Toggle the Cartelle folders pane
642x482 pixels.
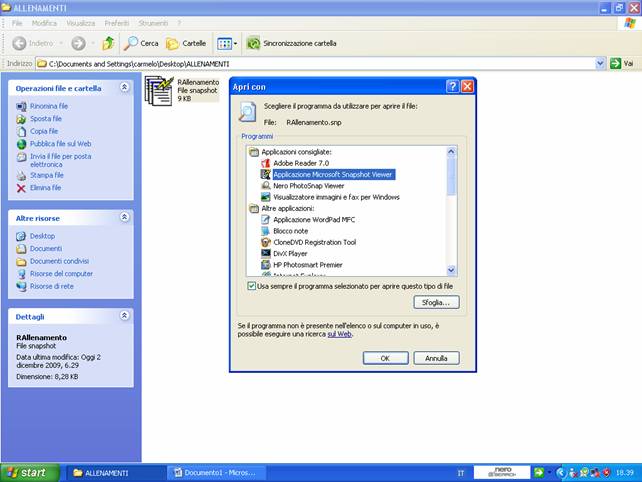click(x=186, y=43)
